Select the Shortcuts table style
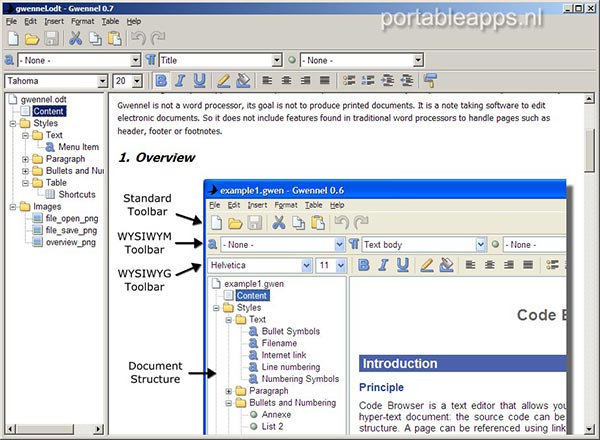The image size is (600, 440). click(77, 194)
